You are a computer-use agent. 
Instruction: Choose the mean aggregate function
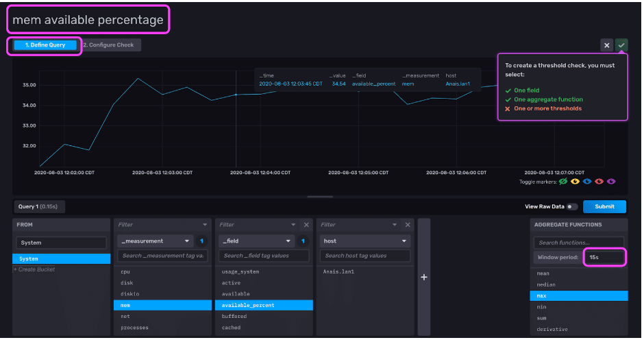coord(579,274)
